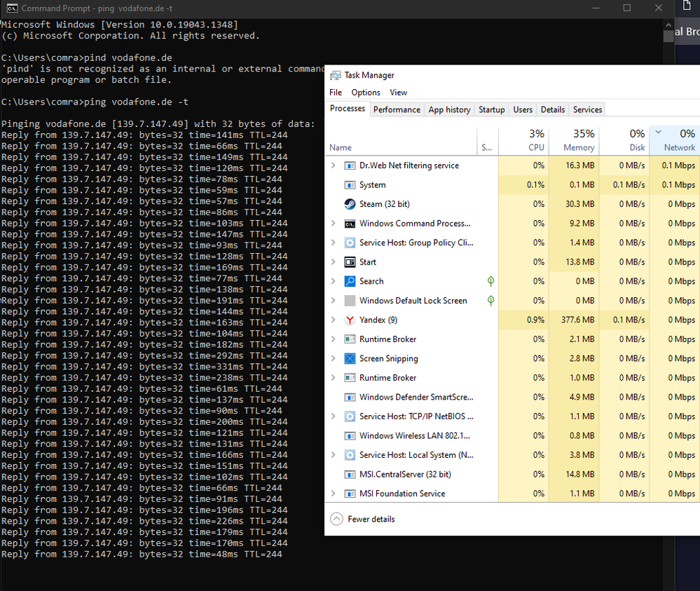700x591 pixels.
Task: Click the Search process magnifier icon
Action: point(350,281)
